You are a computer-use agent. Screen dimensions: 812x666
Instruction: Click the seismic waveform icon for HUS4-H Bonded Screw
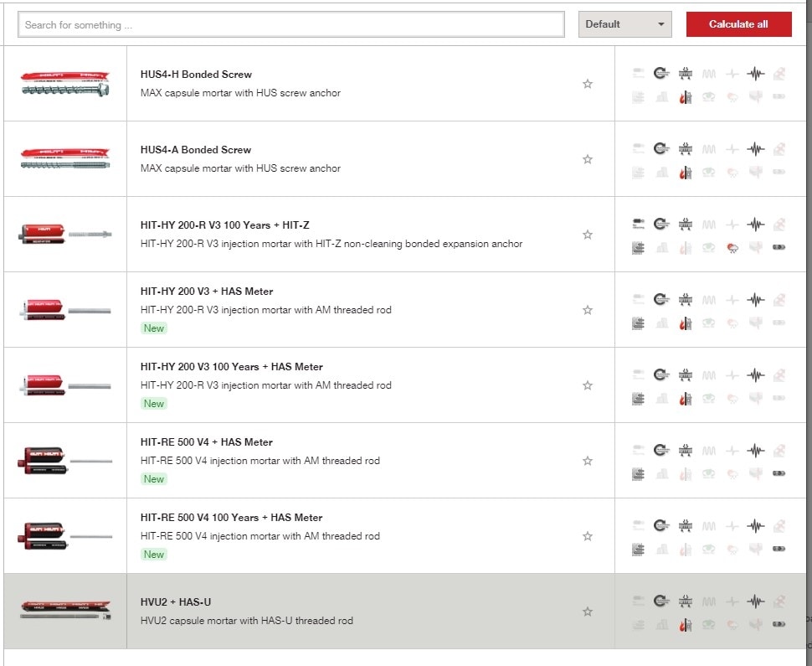point(755,74)
